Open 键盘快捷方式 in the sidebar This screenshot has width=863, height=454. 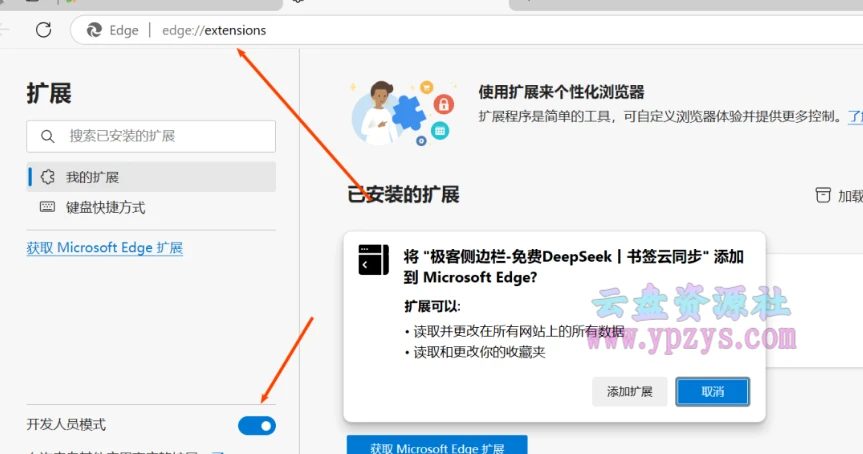(105, 208)
